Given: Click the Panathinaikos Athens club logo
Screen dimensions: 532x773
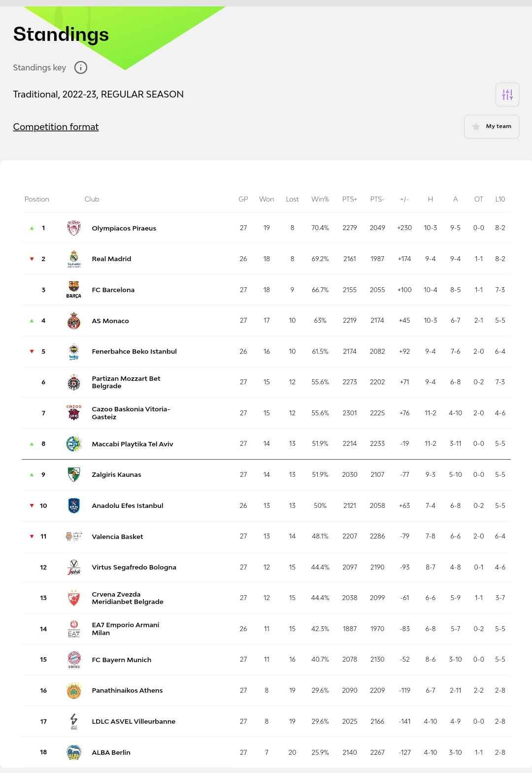Looking at the screenshot, I should click(x=74, y=690).
